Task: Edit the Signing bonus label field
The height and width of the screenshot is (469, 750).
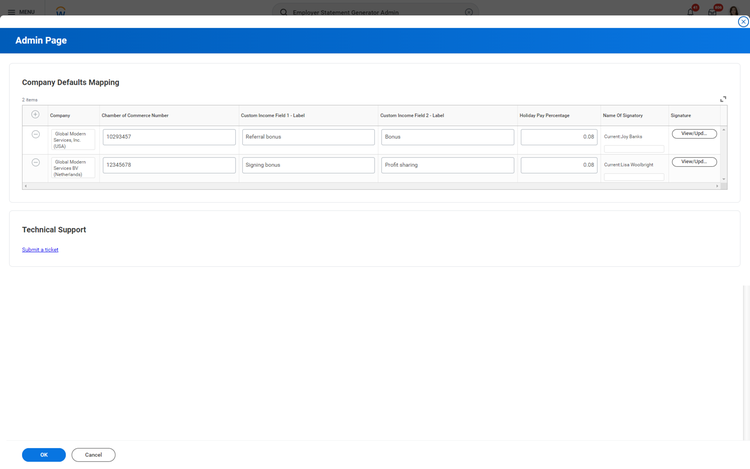Action: click(x=308, y=165)
